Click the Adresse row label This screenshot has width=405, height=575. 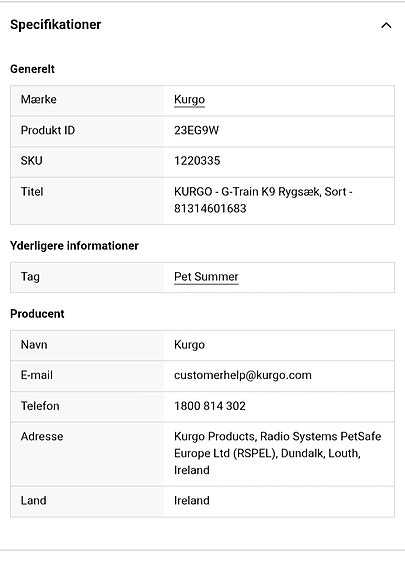click(x=42, y=436)
